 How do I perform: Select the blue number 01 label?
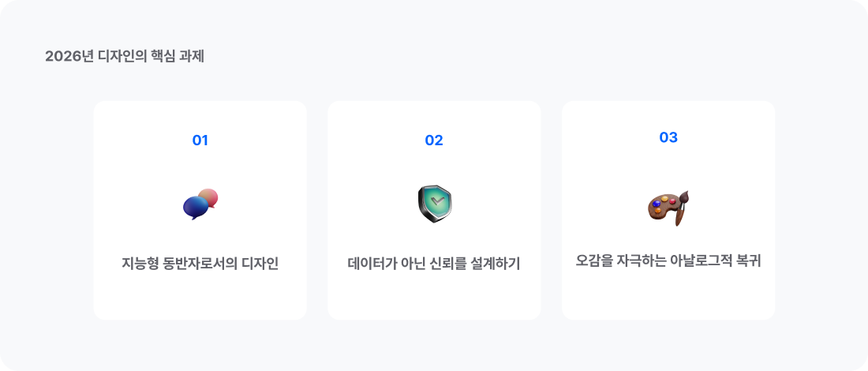(x=200, y=141)
